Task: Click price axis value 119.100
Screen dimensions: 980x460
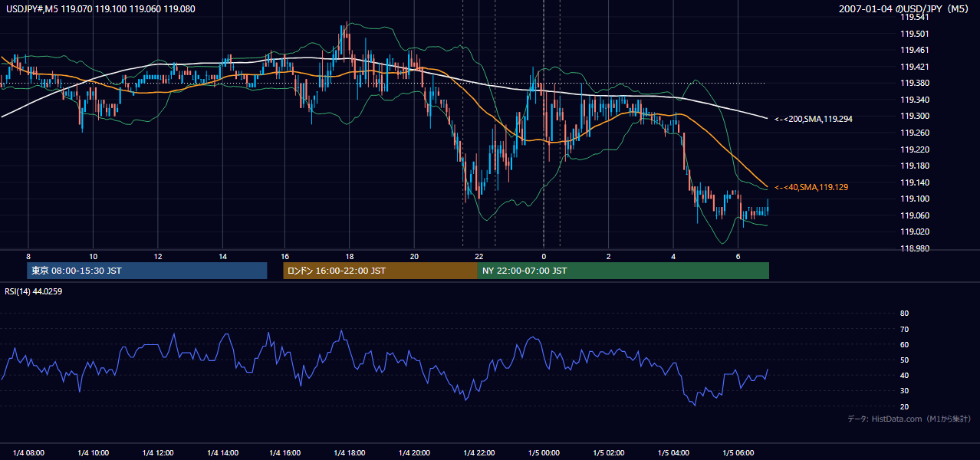Action: coord(914,199)
